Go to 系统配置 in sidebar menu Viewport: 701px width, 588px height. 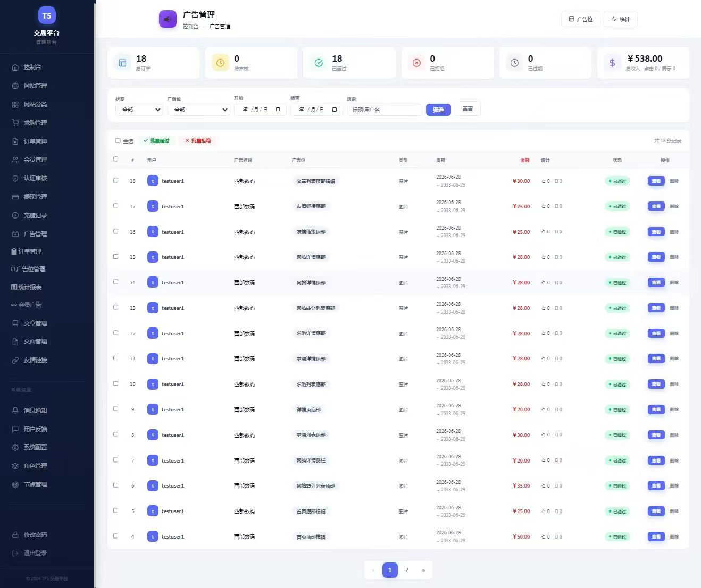pos(35,447)
